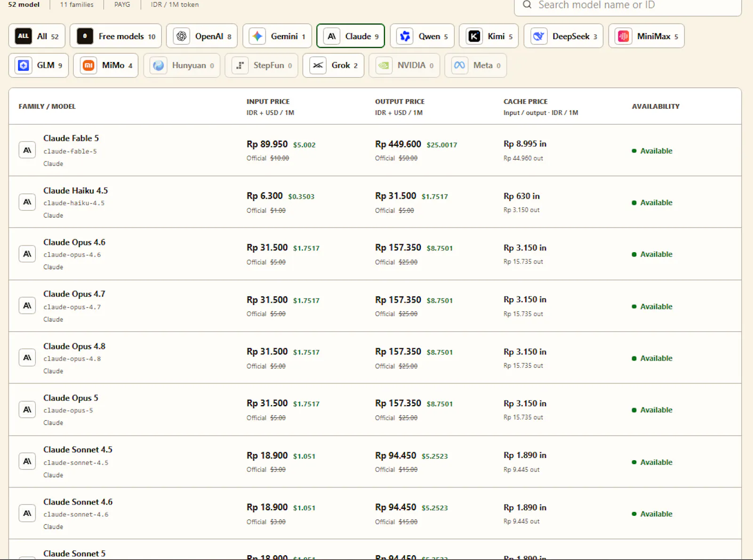Click the claude-sonnet-4.6 model ID
Screen dimensions: 753x560
(x=76, y=514)
